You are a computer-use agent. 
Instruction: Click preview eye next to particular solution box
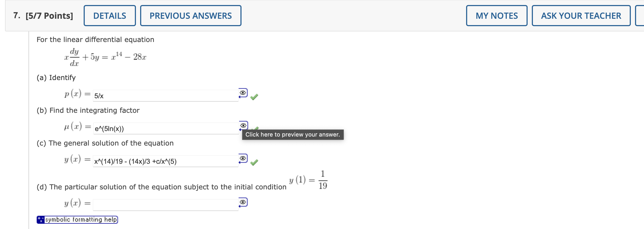click(243, 202)
